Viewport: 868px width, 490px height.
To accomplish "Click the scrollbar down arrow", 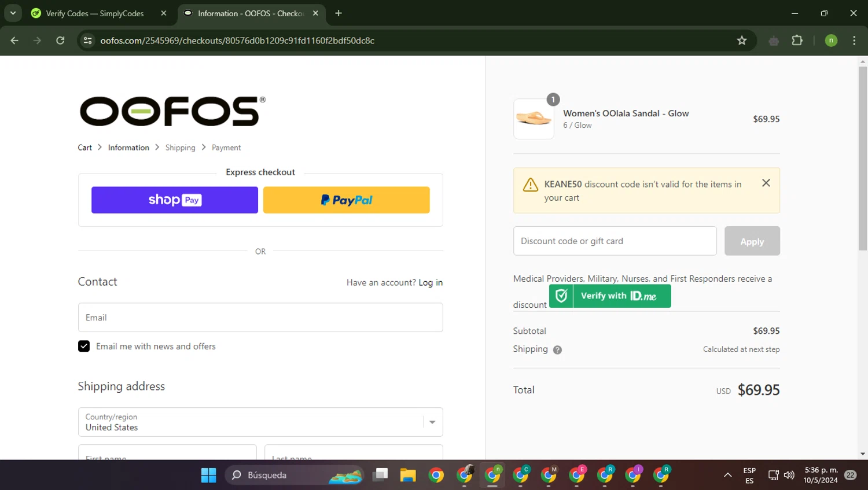I will click(x=863, y=454).
